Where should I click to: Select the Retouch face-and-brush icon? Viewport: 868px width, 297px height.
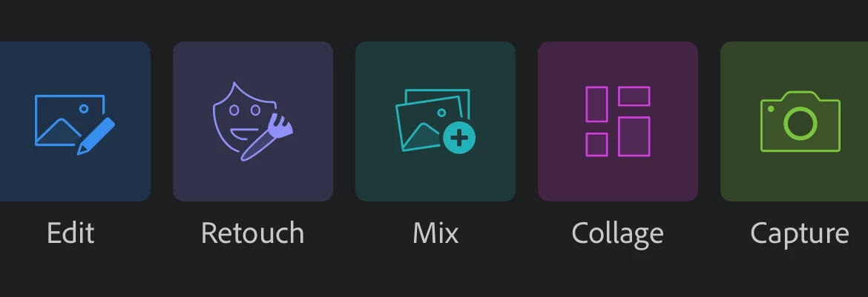(x=253, y=121)
